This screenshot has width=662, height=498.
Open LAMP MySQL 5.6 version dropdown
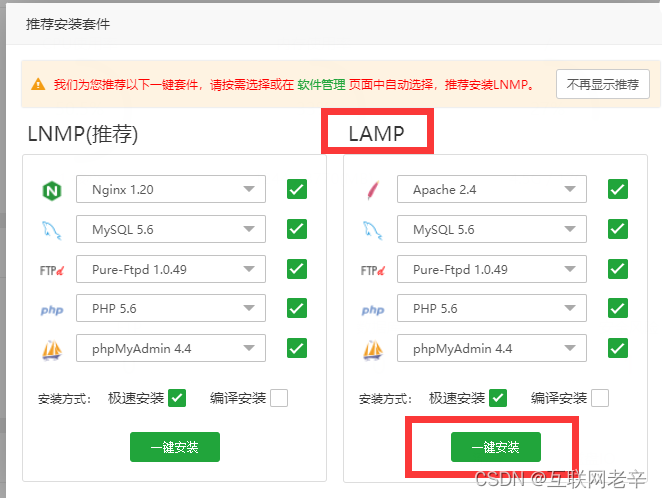point(492,229)
